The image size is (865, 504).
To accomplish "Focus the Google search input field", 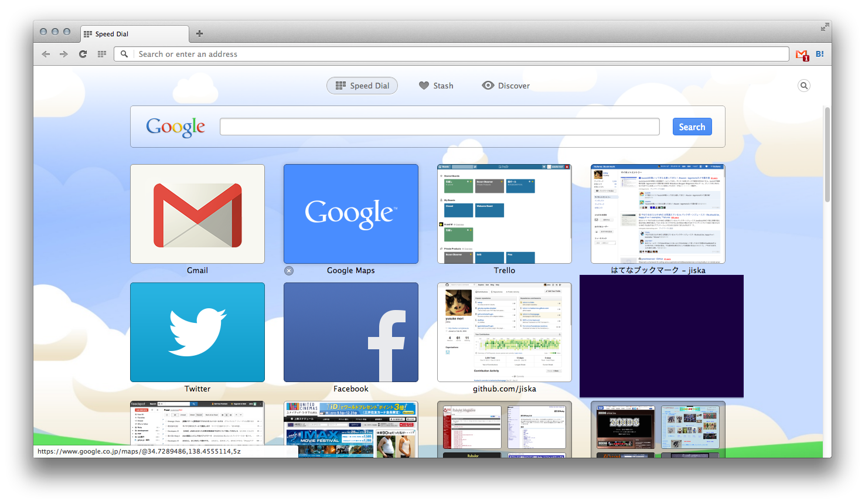I will 440,127.
